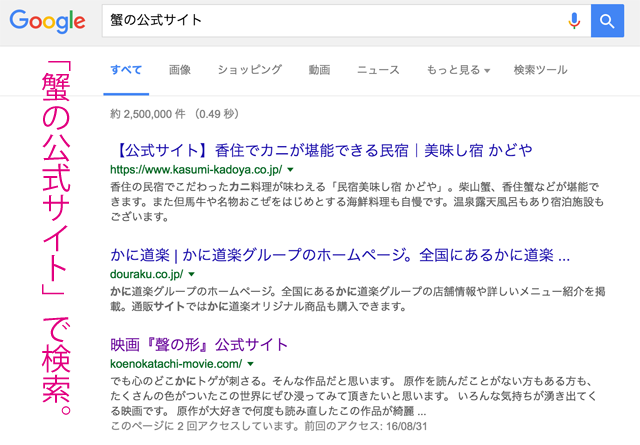Open 検索ツール options
640x445 pixels.
coord(540,70)
